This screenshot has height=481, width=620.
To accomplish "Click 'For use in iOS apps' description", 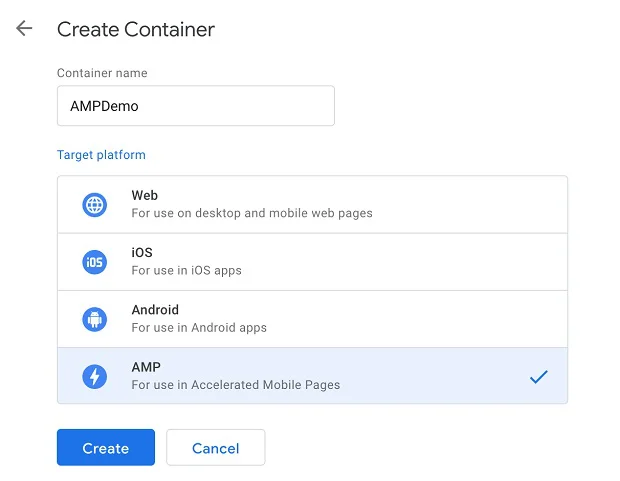I will pyautogui.click(x=186, y=271).
